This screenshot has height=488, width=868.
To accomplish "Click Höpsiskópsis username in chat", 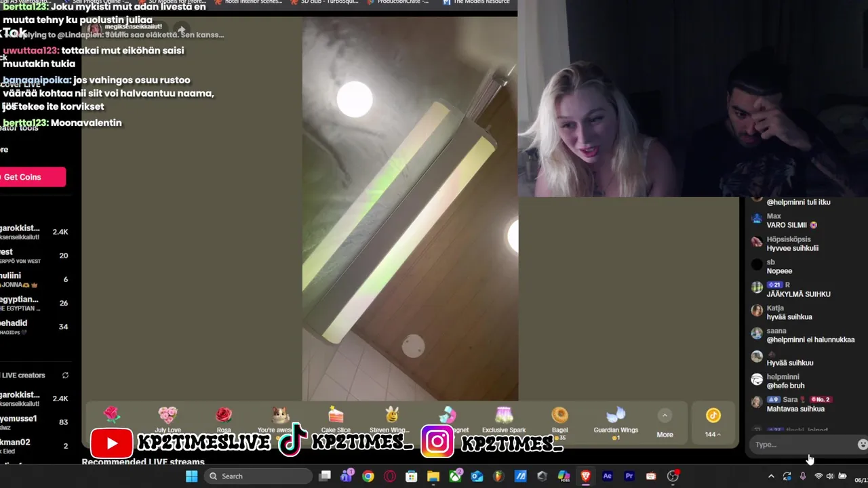I will [x=789, y=239].
